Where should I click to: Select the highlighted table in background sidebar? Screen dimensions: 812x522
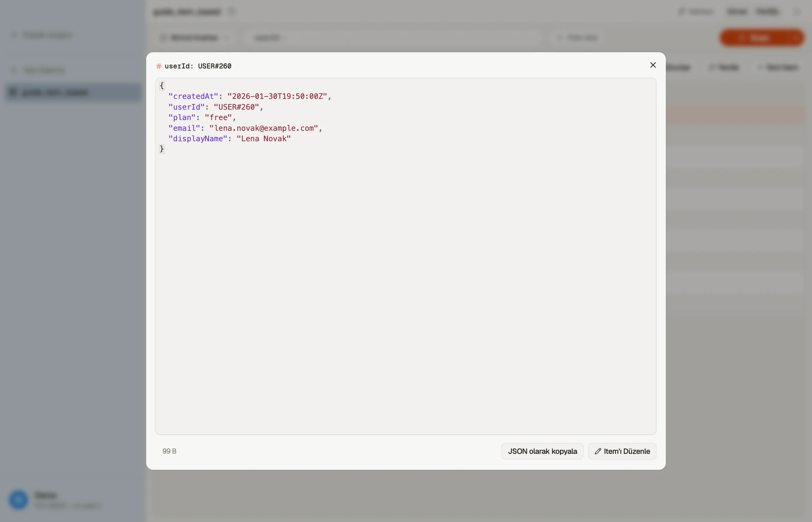pyautogui.click(x=73, y=92)
